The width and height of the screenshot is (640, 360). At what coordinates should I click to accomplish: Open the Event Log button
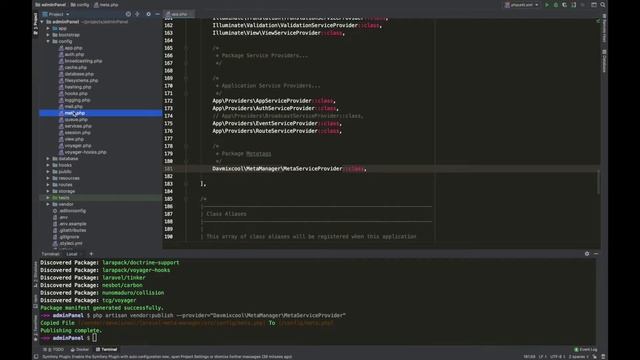tap(586, 350)
